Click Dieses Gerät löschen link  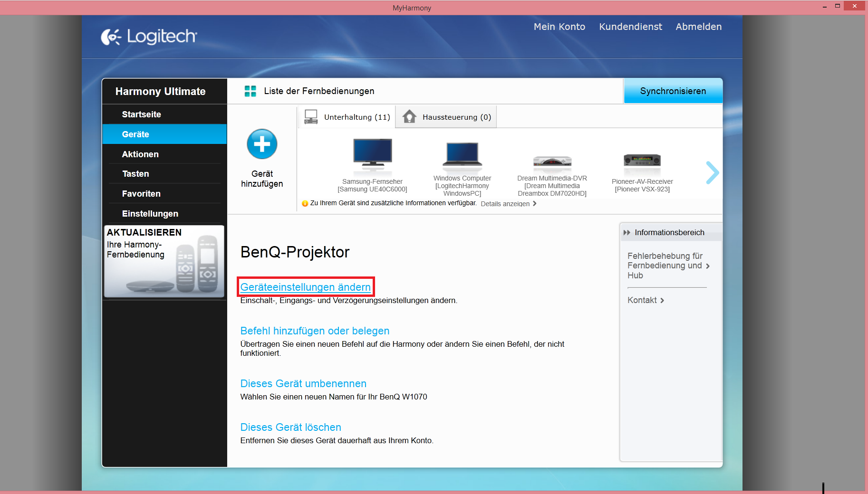(290, 427)
